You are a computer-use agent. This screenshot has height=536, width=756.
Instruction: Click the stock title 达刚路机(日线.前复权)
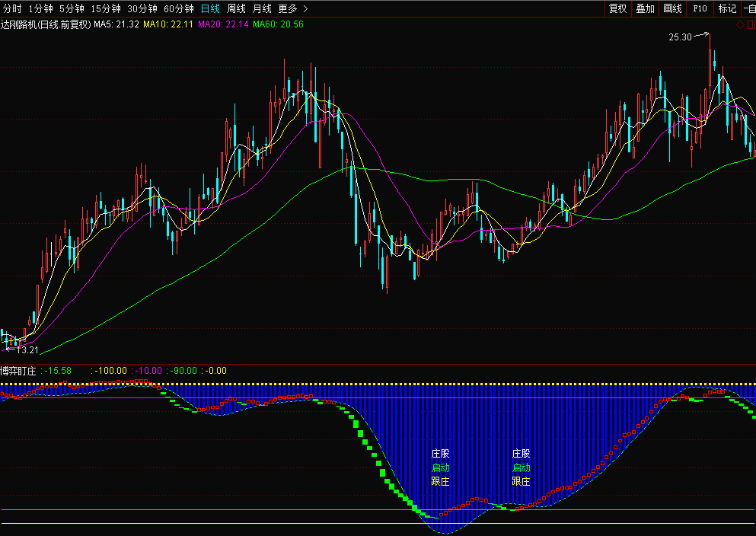point(46,24)
